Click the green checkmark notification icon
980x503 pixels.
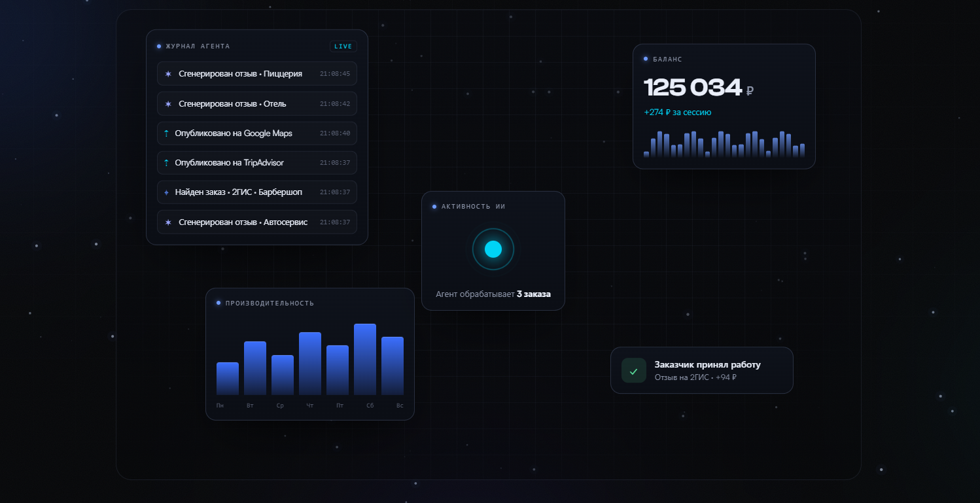[x=633, y=370]
